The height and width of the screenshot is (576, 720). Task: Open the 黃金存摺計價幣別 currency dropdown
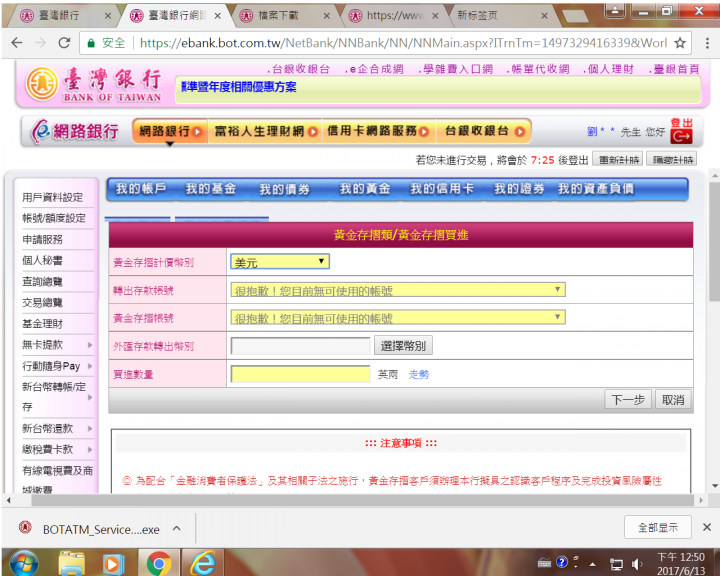280,262
